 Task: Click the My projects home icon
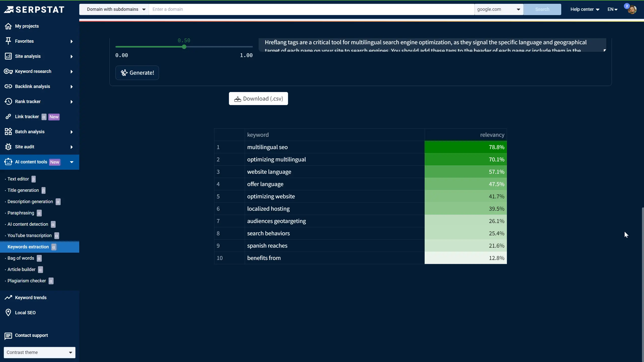coord(8,26)
